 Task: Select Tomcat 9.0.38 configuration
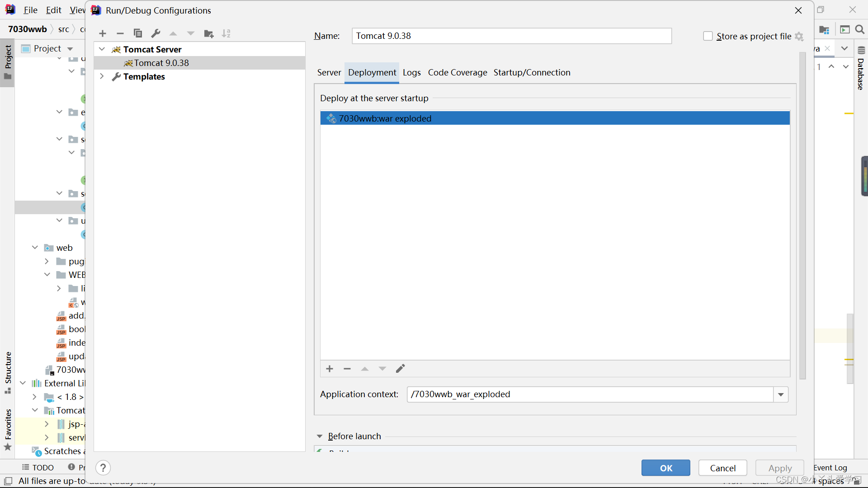pos(199,63)
